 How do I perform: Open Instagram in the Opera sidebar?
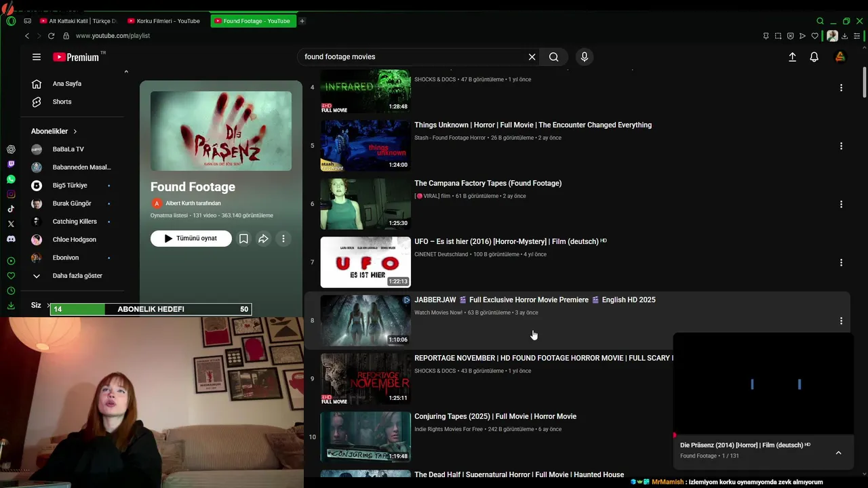click(11, 194)
